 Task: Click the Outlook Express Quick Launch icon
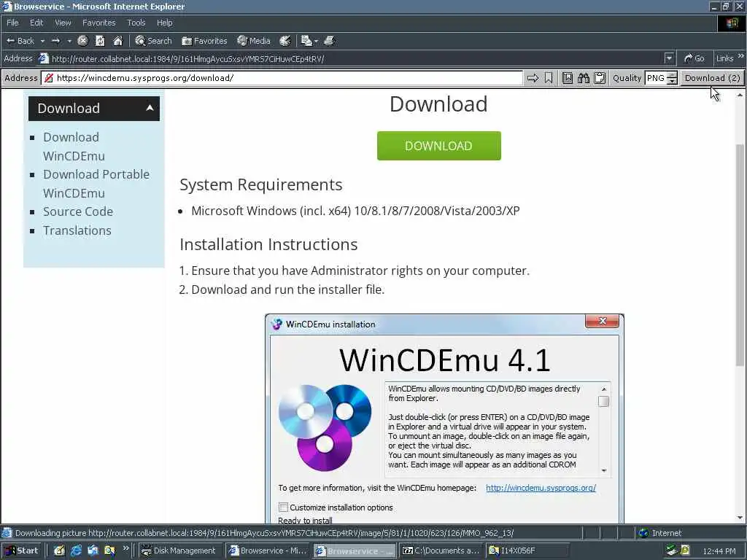[93, 551]
